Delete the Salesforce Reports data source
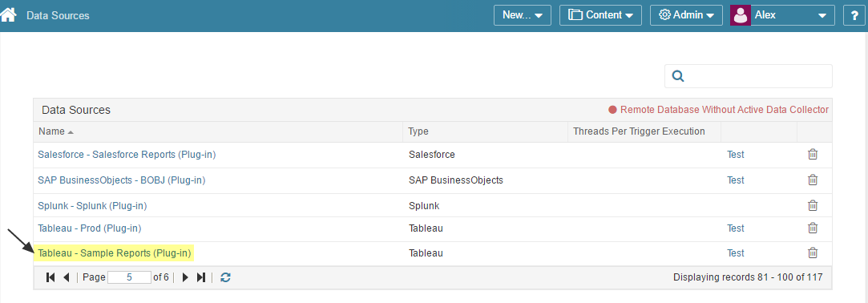The image size is (868, 303). pyautogui.click(x=813, y=155)
